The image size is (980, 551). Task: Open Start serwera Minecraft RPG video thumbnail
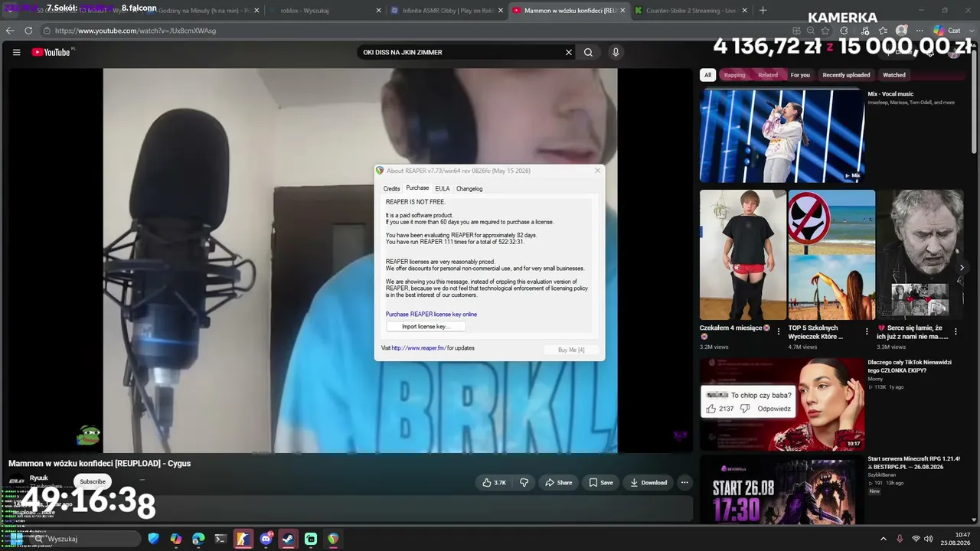782,491
